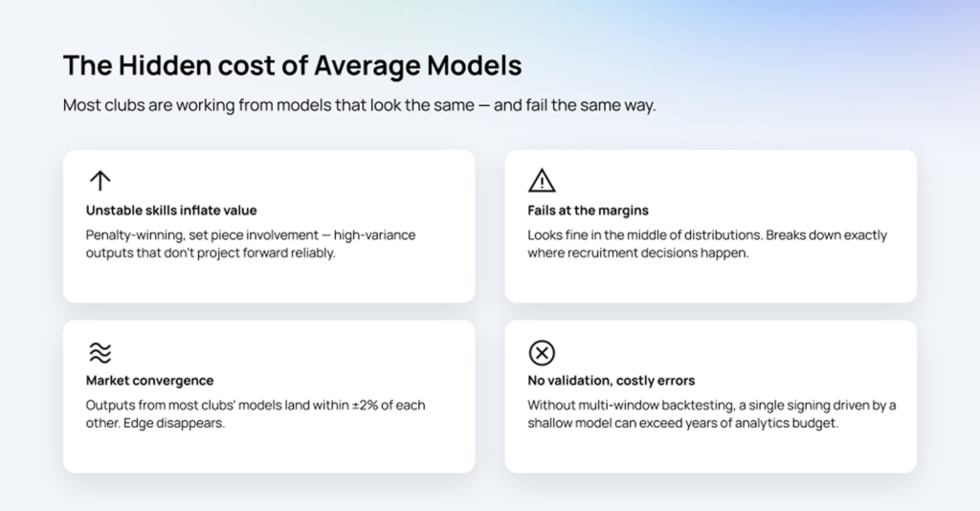
Task: Click the word 'Average' in the title
Action: [x=367, y=66]
